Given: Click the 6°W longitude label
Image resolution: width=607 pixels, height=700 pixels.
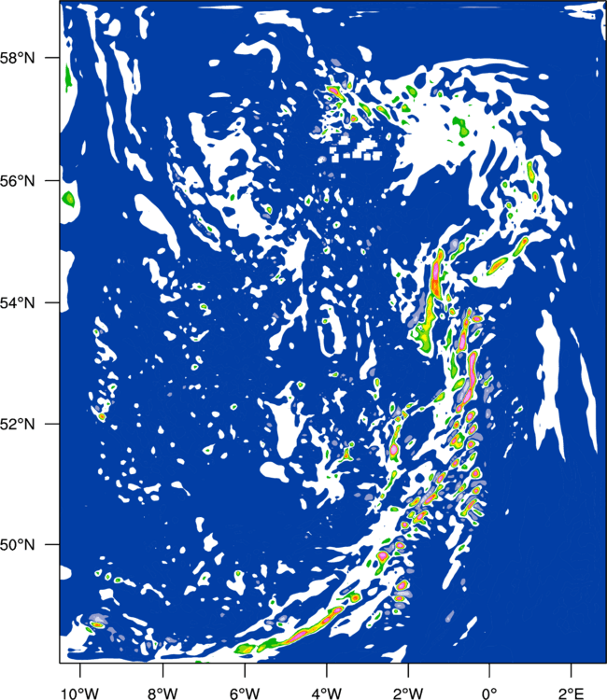Looking at the screenshot, I should [245, 693].
